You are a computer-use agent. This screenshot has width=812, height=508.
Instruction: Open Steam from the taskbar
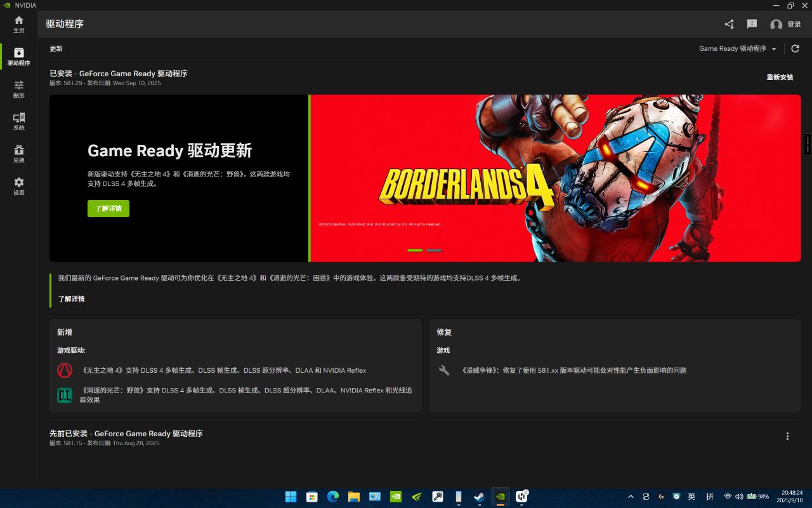(x=479, y=497)
